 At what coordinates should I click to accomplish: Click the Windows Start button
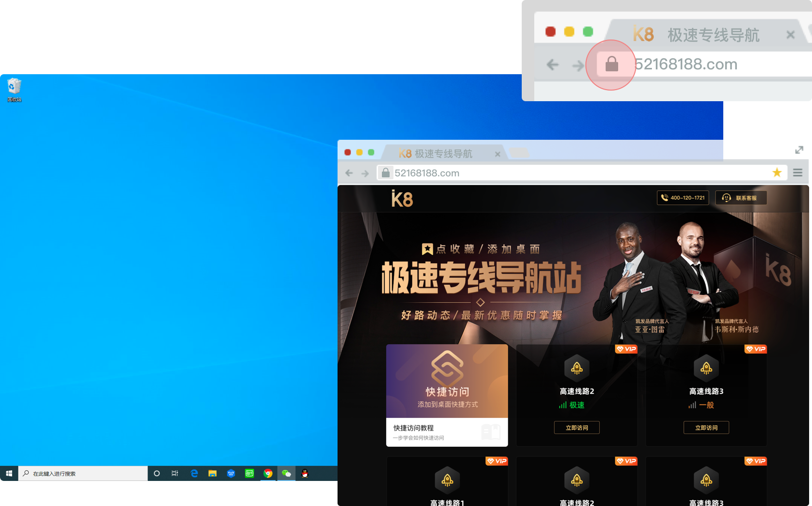pos(9,474)
